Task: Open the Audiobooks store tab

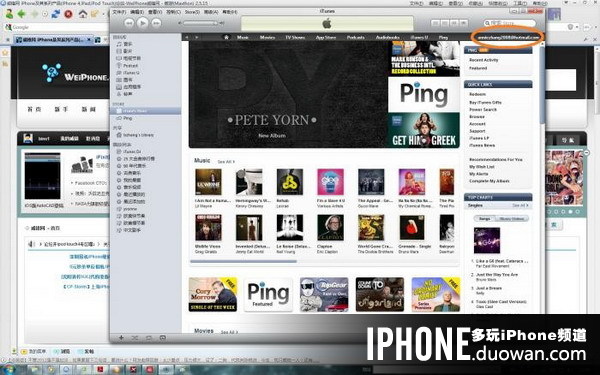Action: tap(388, 37)
